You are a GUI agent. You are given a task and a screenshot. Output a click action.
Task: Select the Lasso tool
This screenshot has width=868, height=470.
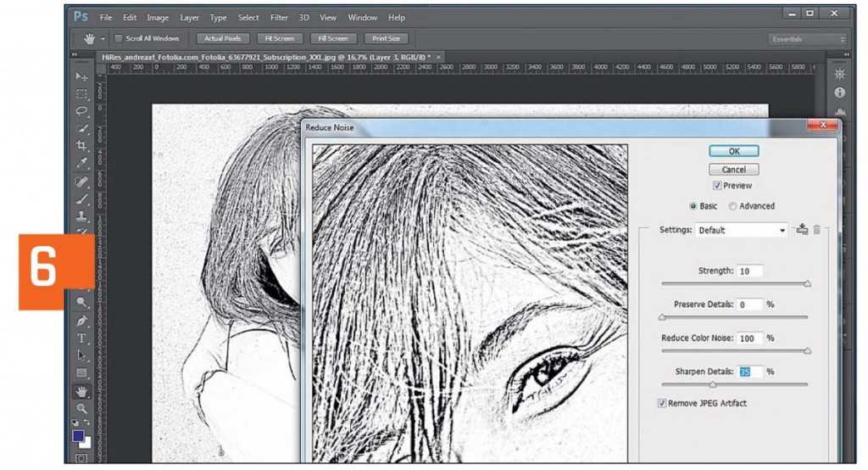click(x=82, y=111)
